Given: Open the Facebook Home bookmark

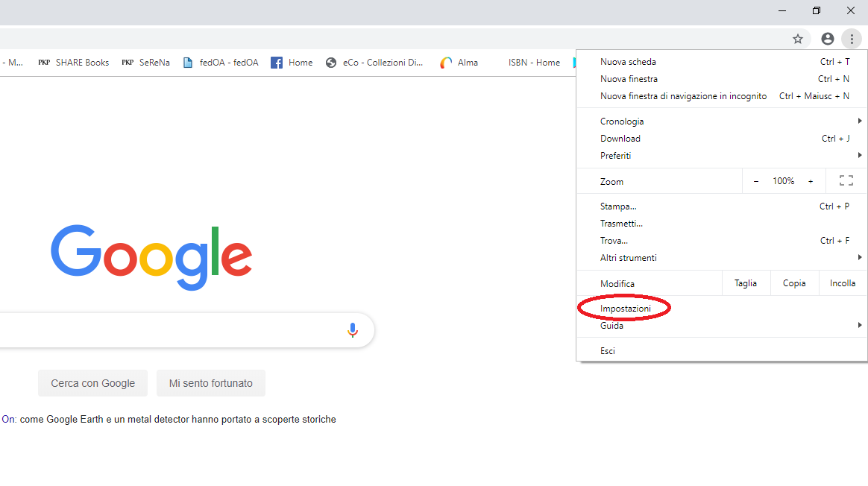Looking at the screenshot, I should pos(292,63).
